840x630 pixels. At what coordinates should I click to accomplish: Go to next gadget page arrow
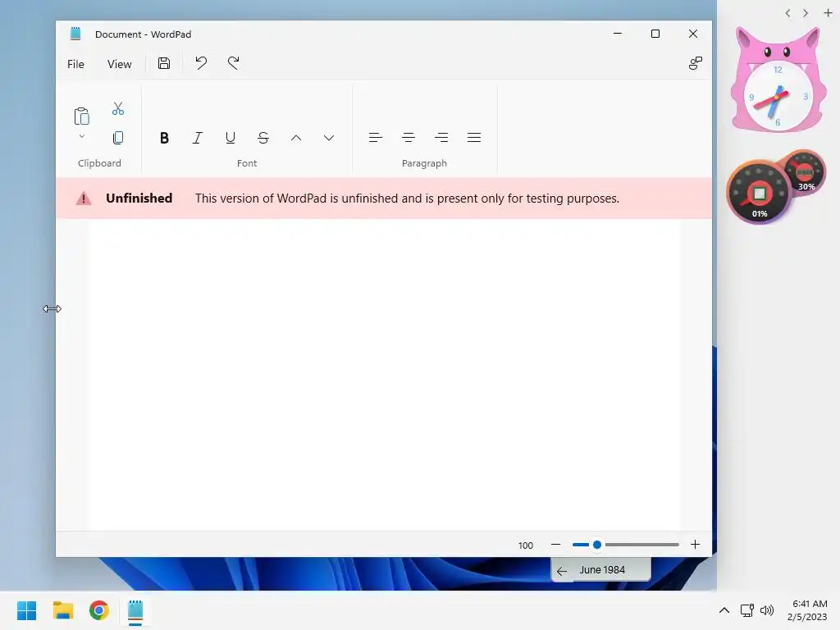coord(806,13)
